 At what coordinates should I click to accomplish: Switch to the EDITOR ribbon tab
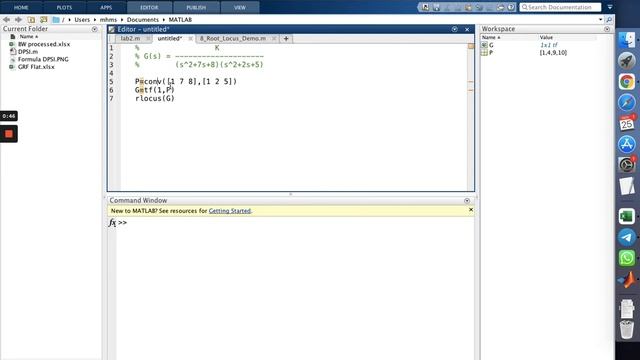click(149, 7)
